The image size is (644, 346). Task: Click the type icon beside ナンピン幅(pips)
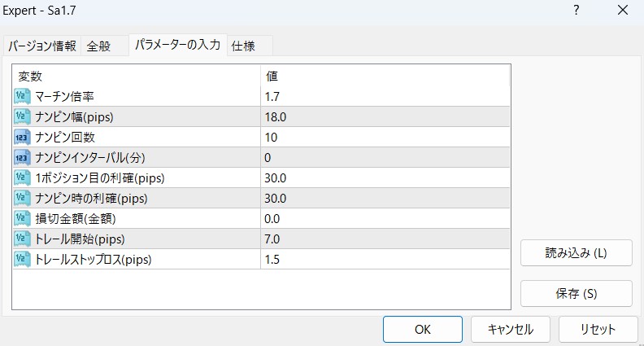coord(23,116)
